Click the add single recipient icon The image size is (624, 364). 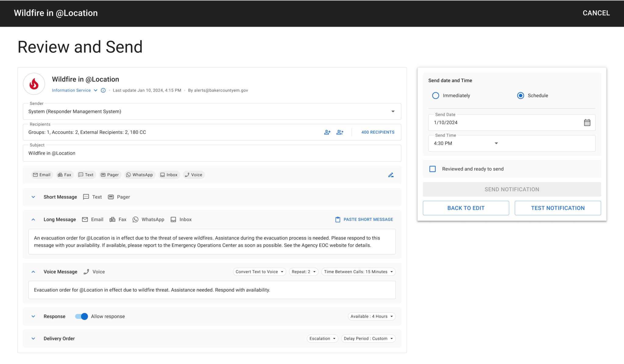click(x=327, y=132)
